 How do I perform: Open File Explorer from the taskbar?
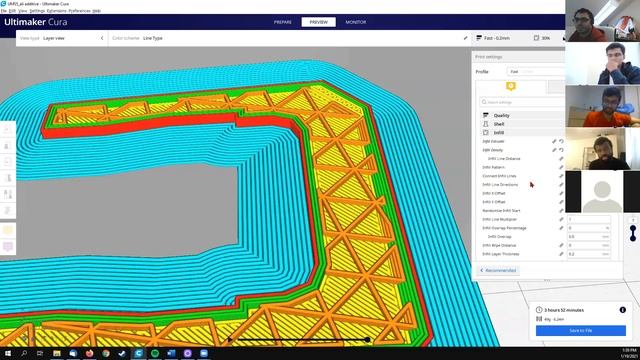[x=57, y=353]
